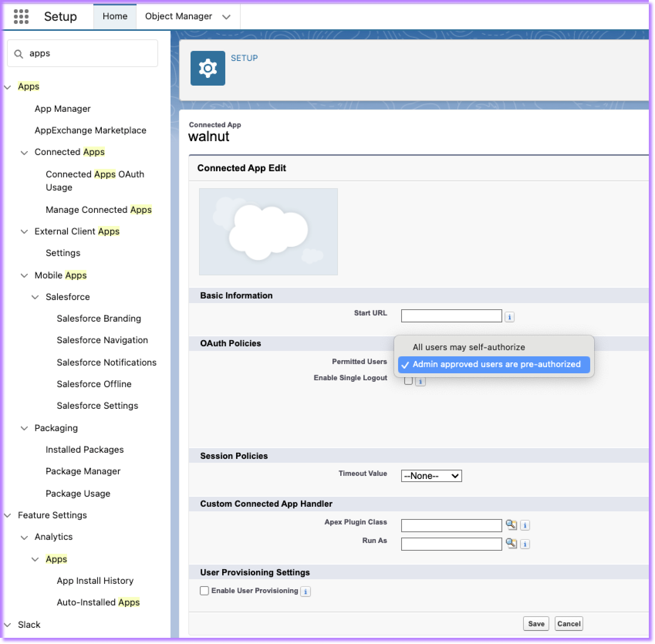Switch to the Object Manager tab
This screenshot has height=644, width=655.
(179, 17)
